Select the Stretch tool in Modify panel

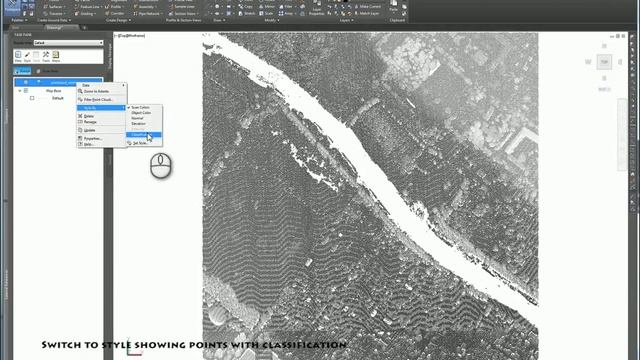(247, 13)
